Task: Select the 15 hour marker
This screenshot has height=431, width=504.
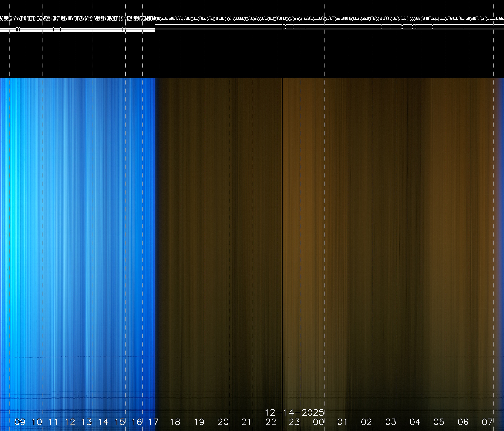Action: tap(120, 422)
